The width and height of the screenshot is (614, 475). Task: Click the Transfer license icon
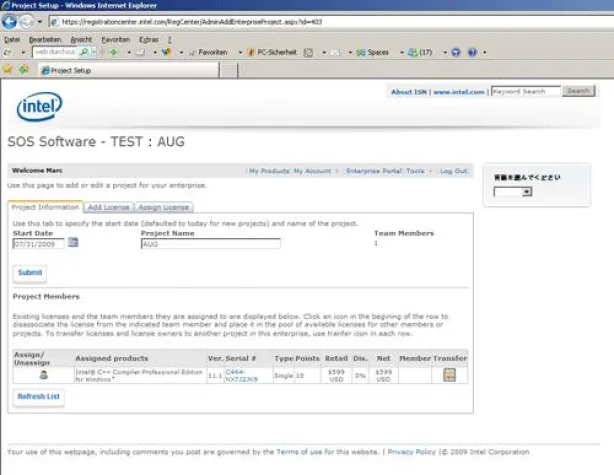(x=449, y=375)
